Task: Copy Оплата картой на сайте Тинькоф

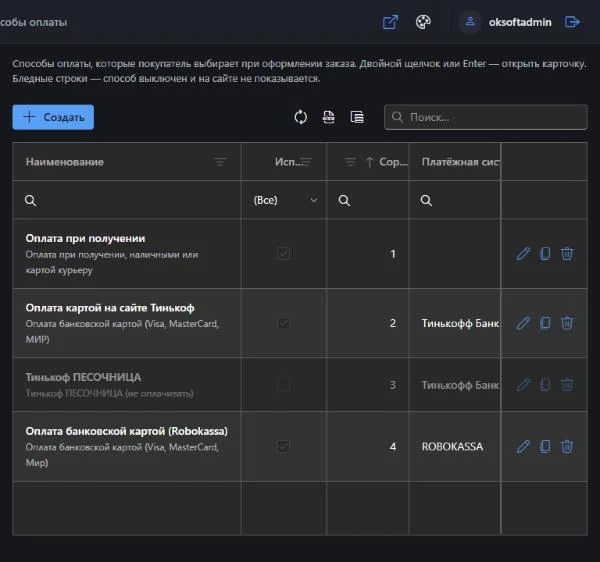Action: click(545, 323)
